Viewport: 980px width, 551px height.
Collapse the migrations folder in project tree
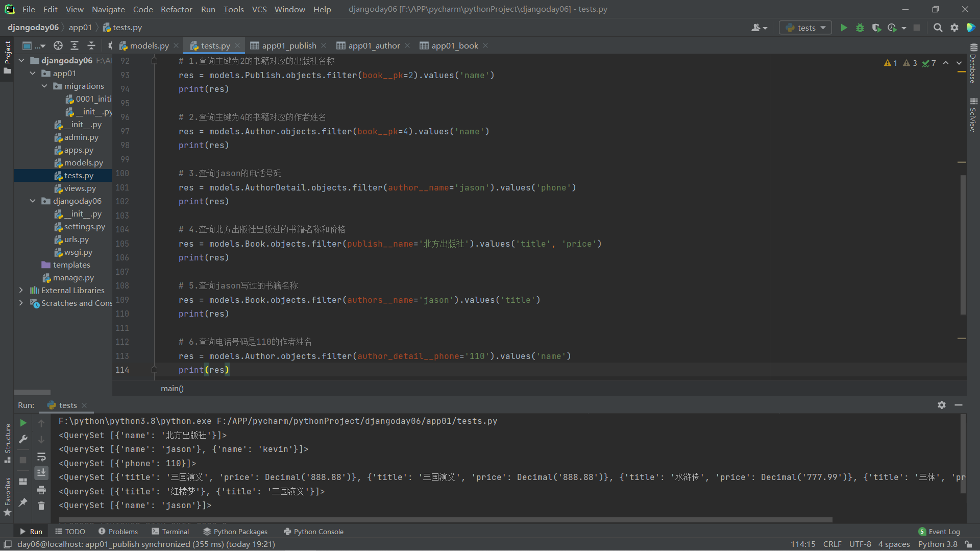pyautogui.click(x=44, y=86)
